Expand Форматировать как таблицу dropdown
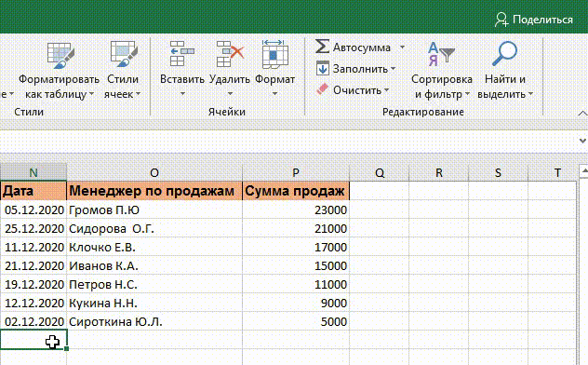The width and height of the screenshot is (588, 365). tap(91, 94)
